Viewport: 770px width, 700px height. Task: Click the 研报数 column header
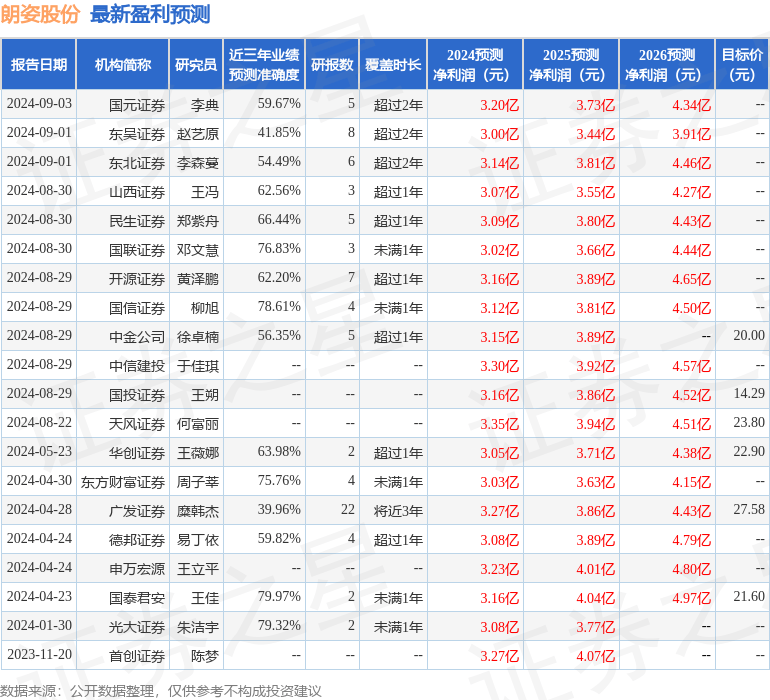coord(332,64)
